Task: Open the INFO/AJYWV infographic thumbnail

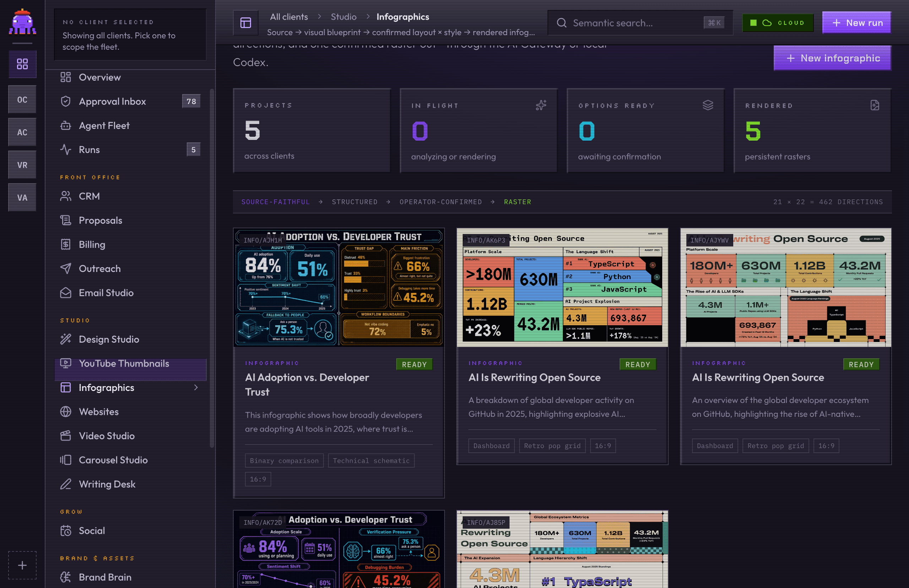Action: (x=786, y=288)
